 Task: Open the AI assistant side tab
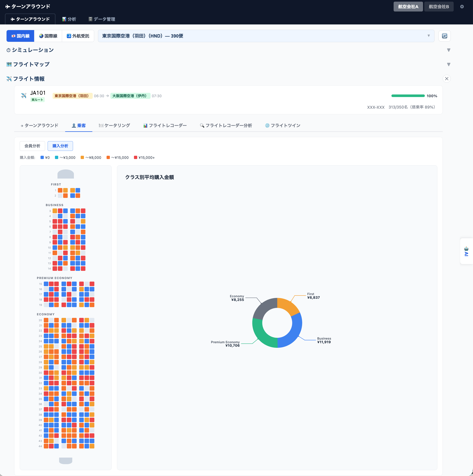click(x=466, y=251)
